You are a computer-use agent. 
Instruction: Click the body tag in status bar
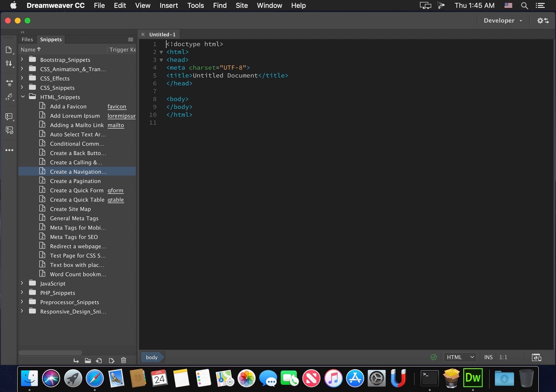(x=152, y=357)
